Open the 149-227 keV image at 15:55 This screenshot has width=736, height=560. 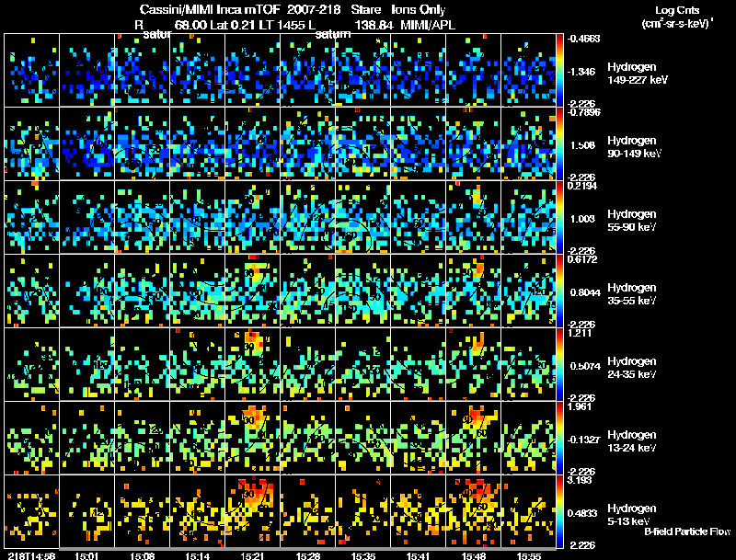click(528, 71)
